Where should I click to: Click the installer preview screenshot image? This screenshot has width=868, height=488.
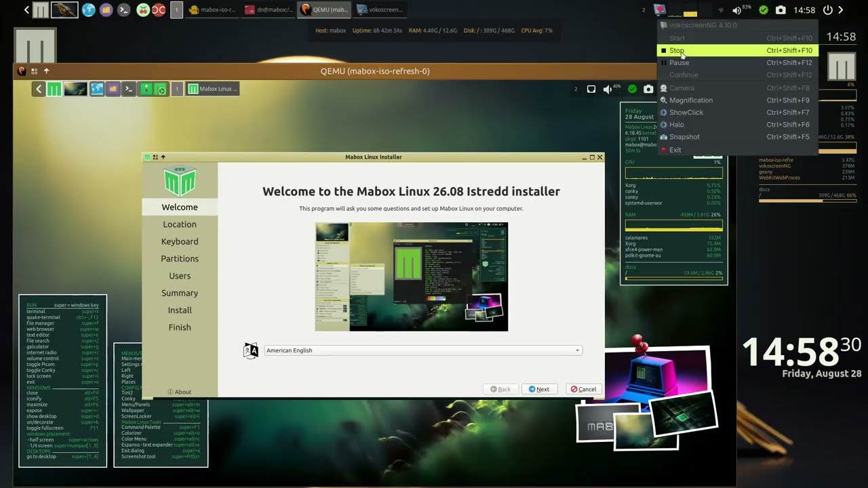(x=412, y=277)
